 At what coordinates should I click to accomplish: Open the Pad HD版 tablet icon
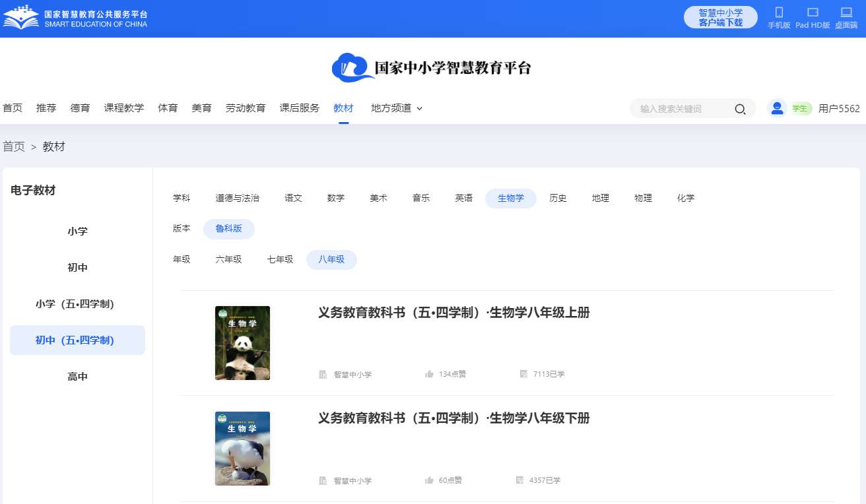pos(813,12)
